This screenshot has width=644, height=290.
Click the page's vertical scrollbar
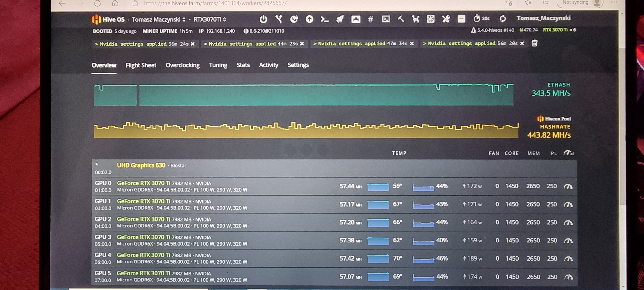(622, 125)
